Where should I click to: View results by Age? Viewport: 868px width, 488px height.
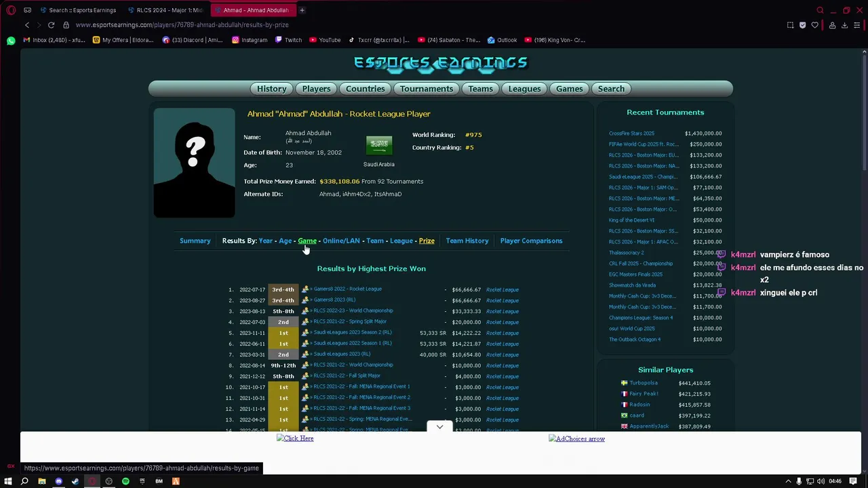point(285,241)
